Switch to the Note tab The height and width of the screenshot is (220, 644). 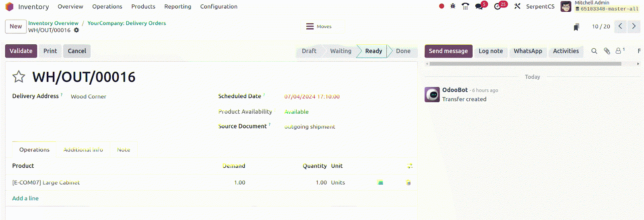pos(124,149)
